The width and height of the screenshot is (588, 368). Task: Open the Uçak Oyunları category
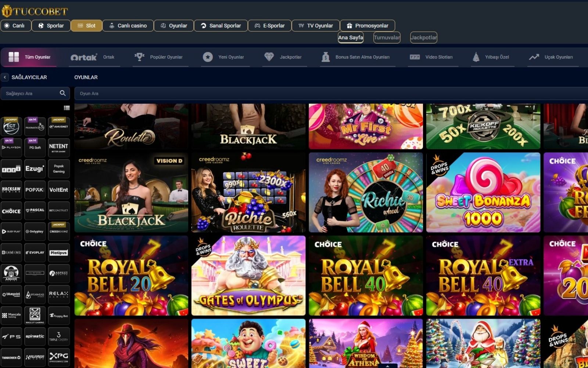click(x=552, y=57)
